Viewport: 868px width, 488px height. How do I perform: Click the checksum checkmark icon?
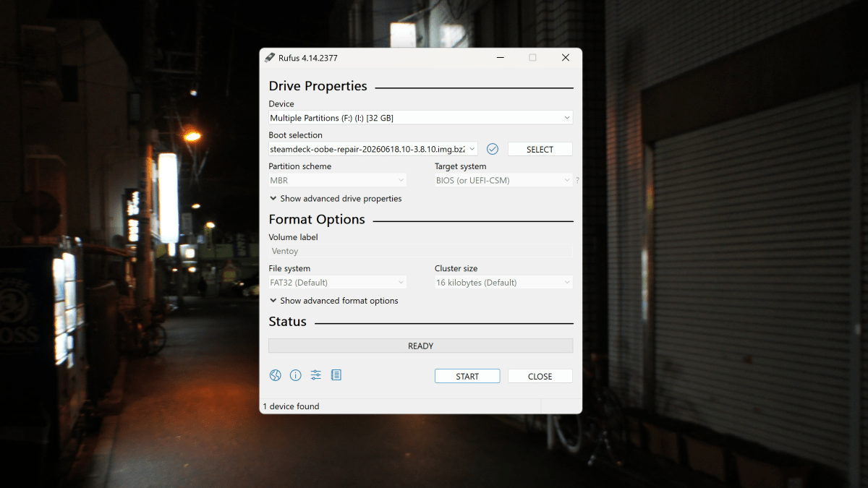point(493,149)
